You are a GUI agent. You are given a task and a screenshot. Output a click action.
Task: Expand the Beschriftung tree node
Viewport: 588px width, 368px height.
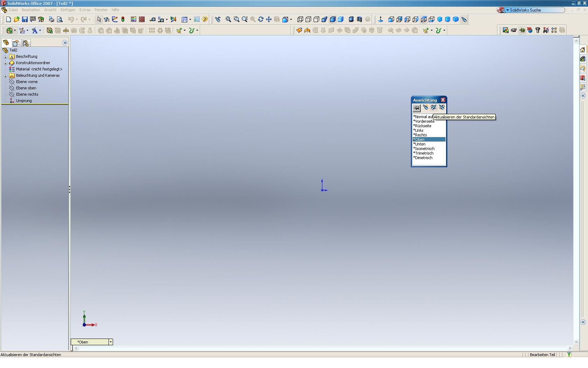pos(5,57)
